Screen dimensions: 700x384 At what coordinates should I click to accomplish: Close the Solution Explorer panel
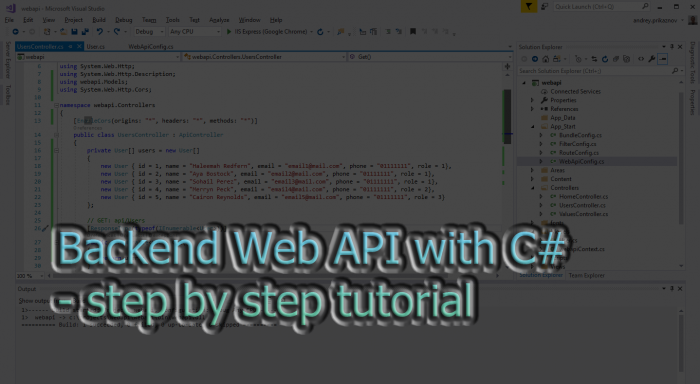[x=680, y=46]
